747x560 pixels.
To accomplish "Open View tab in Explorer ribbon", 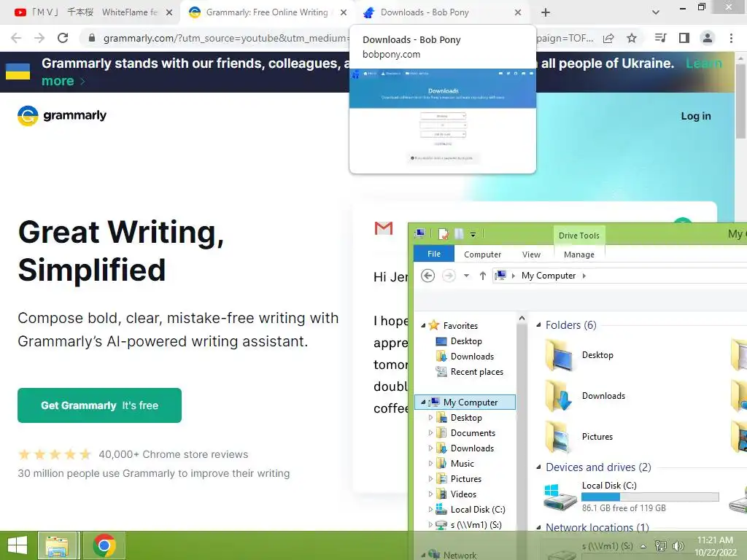I will click(x=531, y=254).
